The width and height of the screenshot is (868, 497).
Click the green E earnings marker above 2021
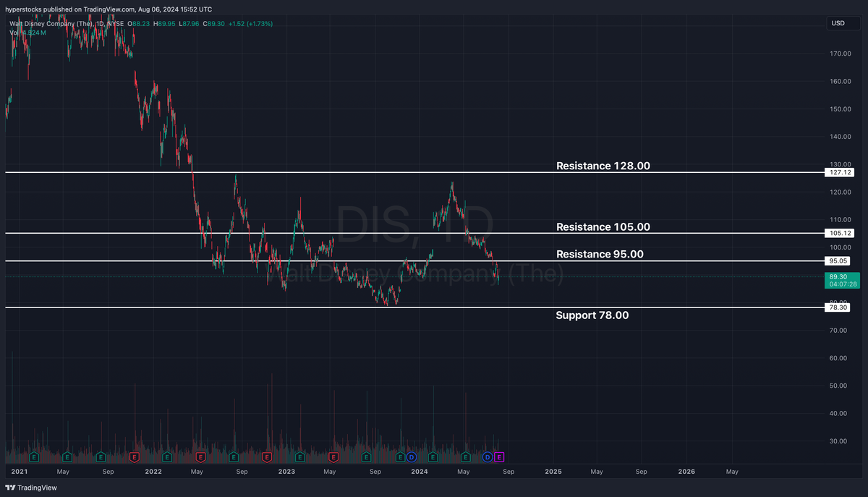click(33, 457)
